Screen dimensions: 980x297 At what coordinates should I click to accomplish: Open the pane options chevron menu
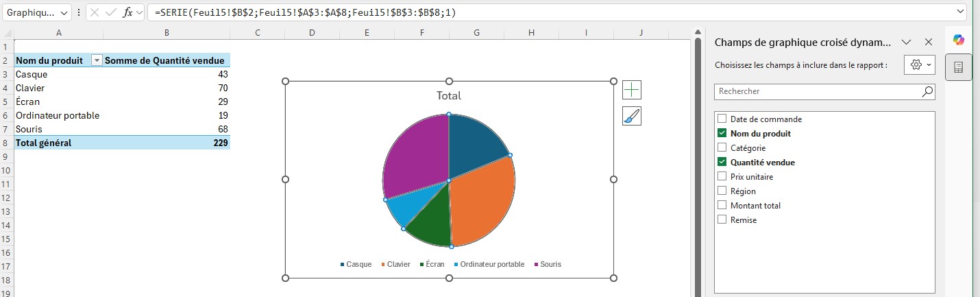coord(906,42)
